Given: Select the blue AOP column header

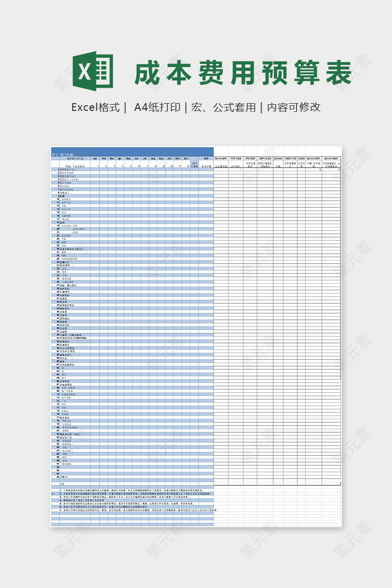Looking at the screenshot, I should coord(206,159).
